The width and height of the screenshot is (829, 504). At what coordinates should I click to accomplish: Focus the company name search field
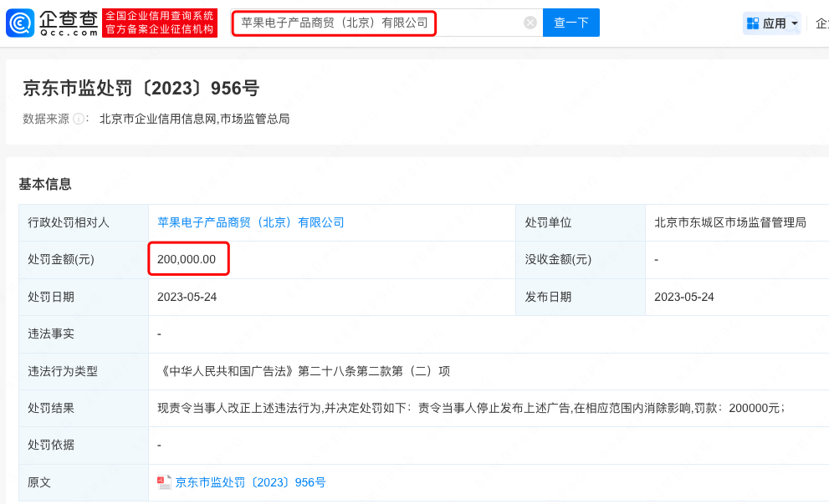pos(376,23)
